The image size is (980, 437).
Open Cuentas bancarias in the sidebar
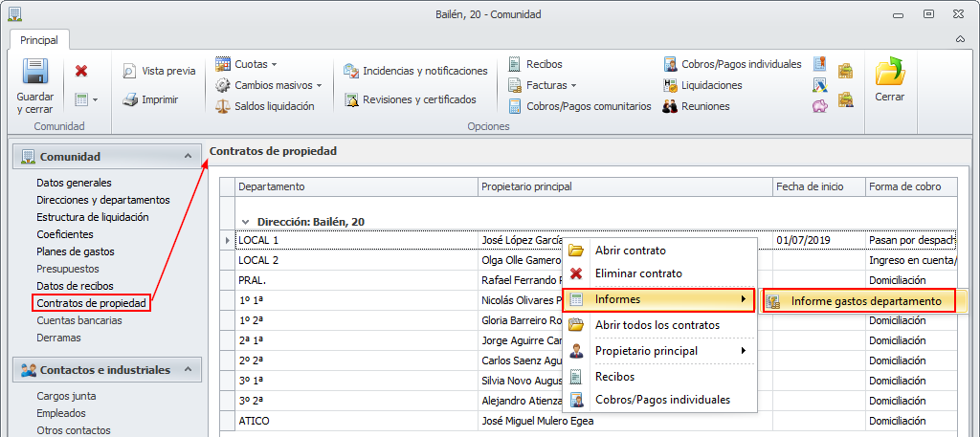coord(79,320)
